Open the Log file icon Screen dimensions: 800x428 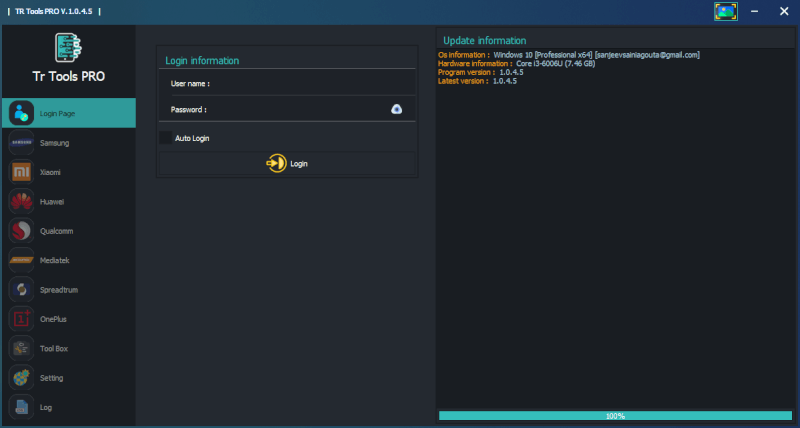click(x=21, y=407)
